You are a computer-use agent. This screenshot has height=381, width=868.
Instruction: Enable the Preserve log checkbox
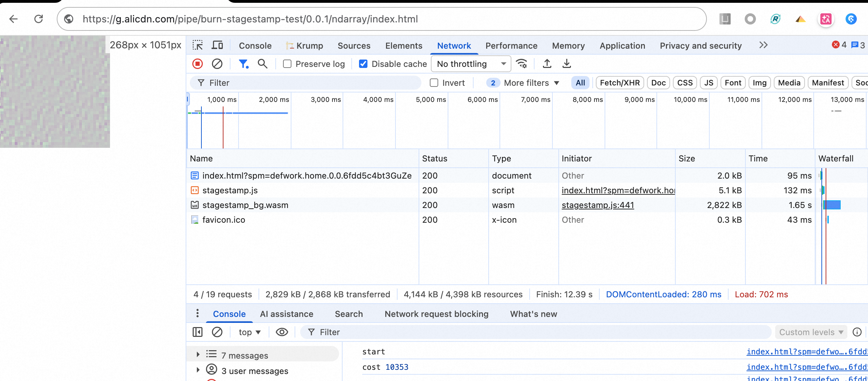pyautogui.click(x=287, y=64)
